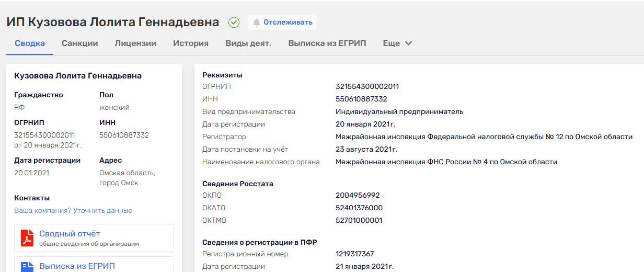Click the green verified checkmark icon
Screen dimensions: 644x272
[x=234, y=22]
